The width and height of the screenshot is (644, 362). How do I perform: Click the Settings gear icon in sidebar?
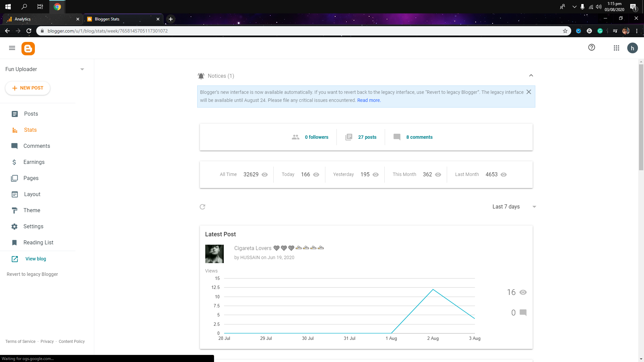(x=14, y=227)
